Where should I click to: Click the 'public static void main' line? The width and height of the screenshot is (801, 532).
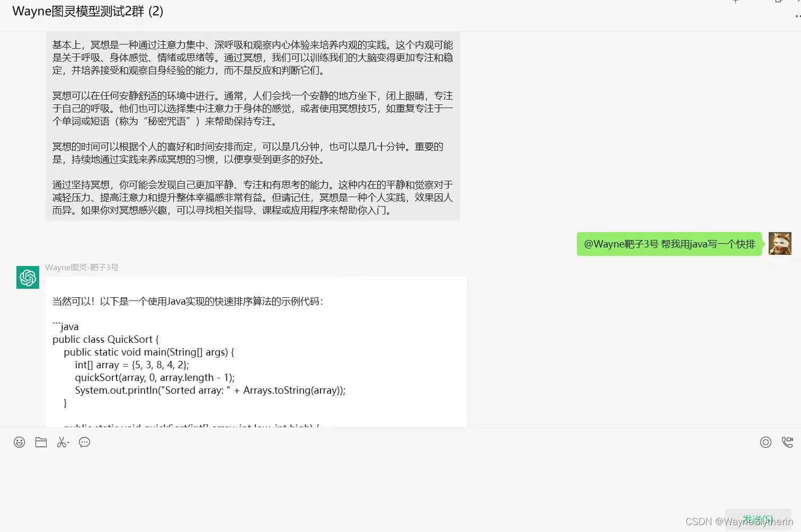coord(149,352)
